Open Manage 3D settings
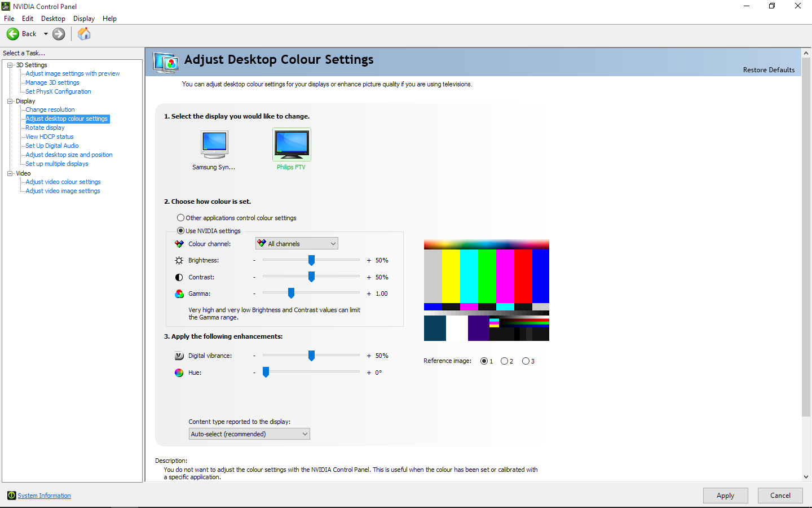Viewport: 812px width, 508px height. coord(52,82)
